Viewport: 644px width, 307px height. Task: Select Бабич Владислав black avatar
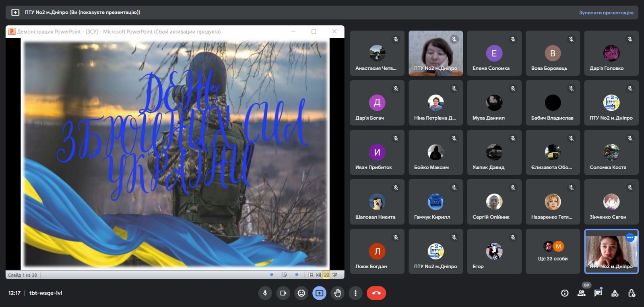click(x=553, y=103)
